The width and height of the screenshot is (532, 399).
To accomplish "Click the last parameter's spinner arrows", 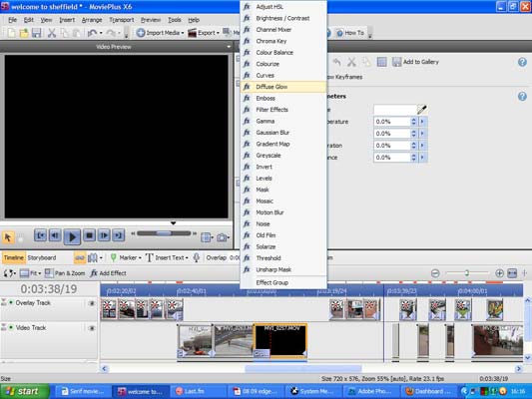I will pyautogui.click(x=413, y=158).
